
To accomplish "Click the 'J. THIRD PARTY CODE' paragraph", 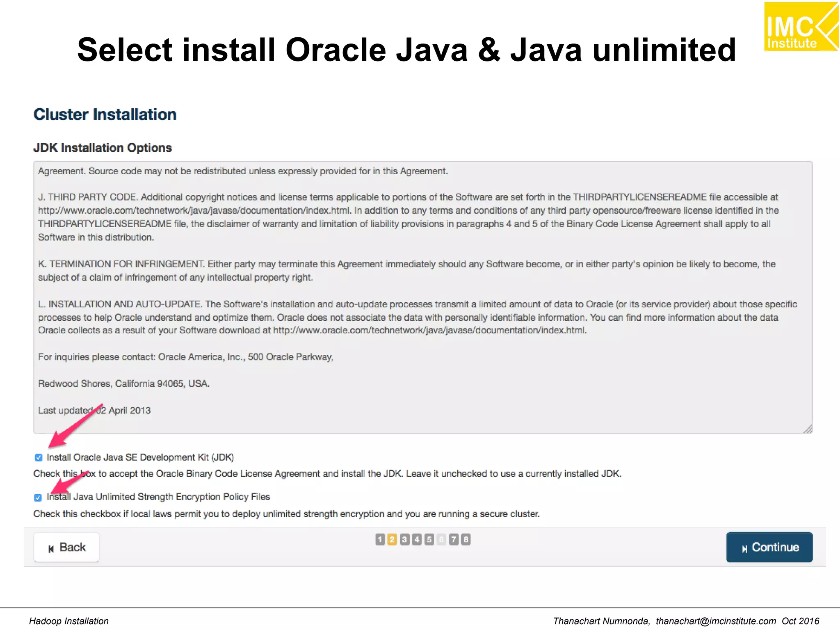I will tap(409, 217).
